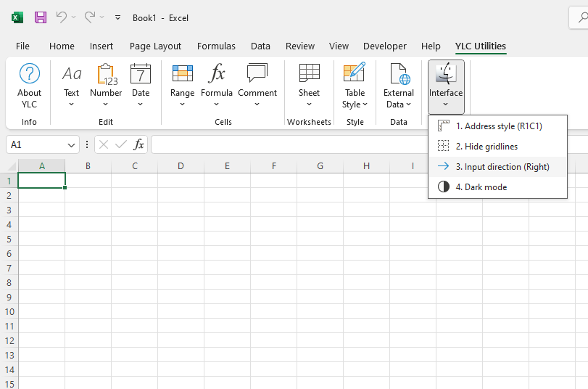The width and height of the screenshot is (588, 389).
Task: Open the Number tools menu
Action: 106,83
